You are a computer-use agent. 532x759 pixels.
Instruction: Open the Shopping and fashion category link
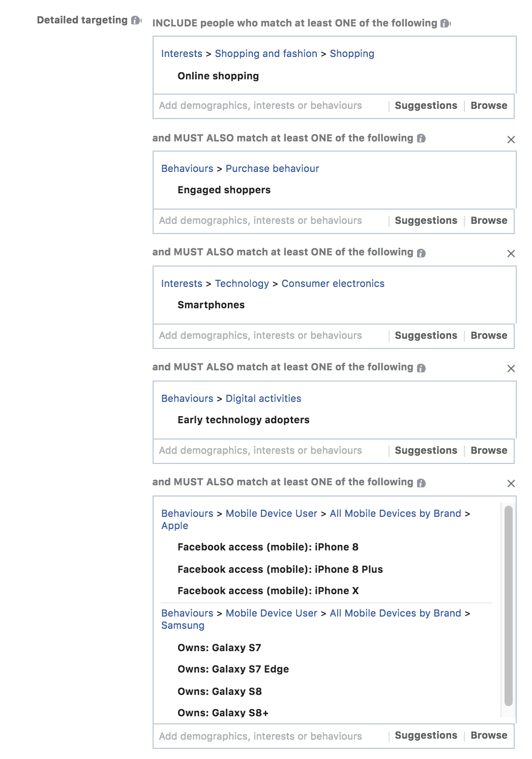coord(265,53)
